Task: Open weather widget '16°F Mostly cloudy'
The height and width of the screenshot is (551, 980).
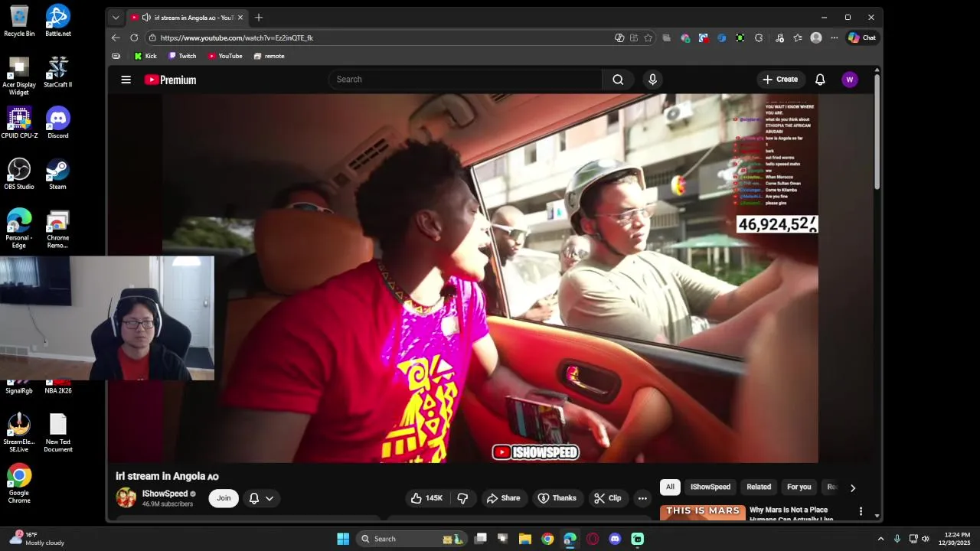Action: pyautogui.click(x=36, y=539)
